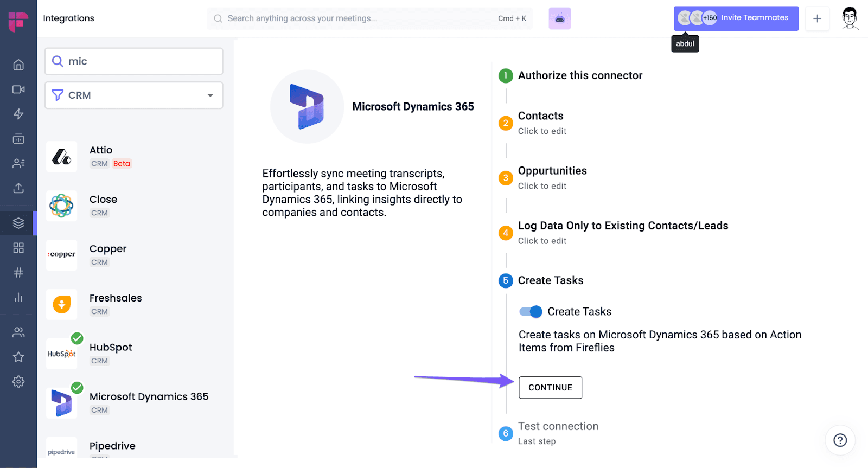Viewport: 868px width, 468px height.
Task: Expand step 1 Authorize this connector
Action: [x=580, y=75]
